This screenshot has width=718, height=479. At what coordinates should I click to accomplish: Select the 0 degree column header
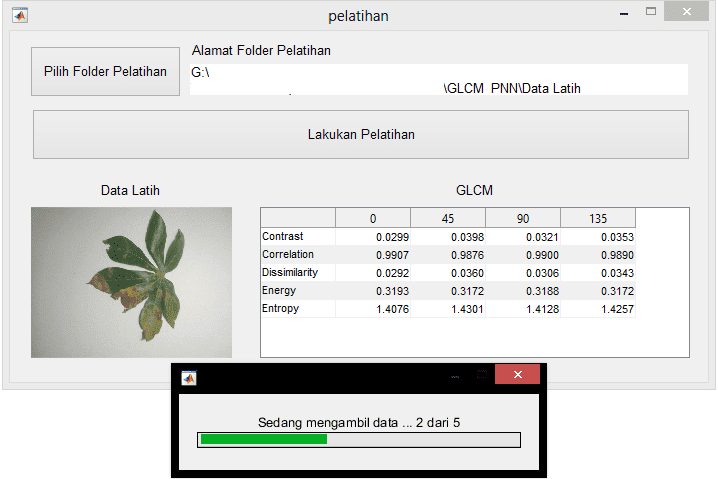pyautogui.click(x=373, y=218)
